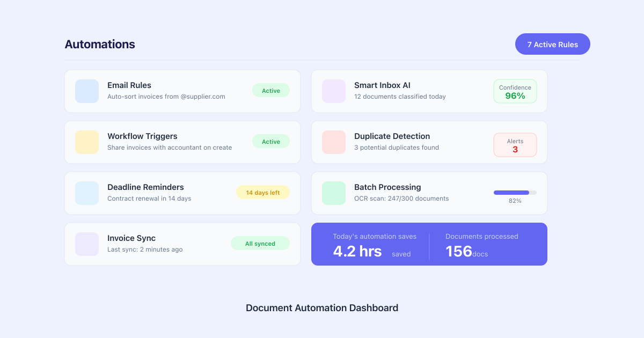644x338 pixels.
Task: Open the 7 Active Rules button
Action: click(553, 44)
